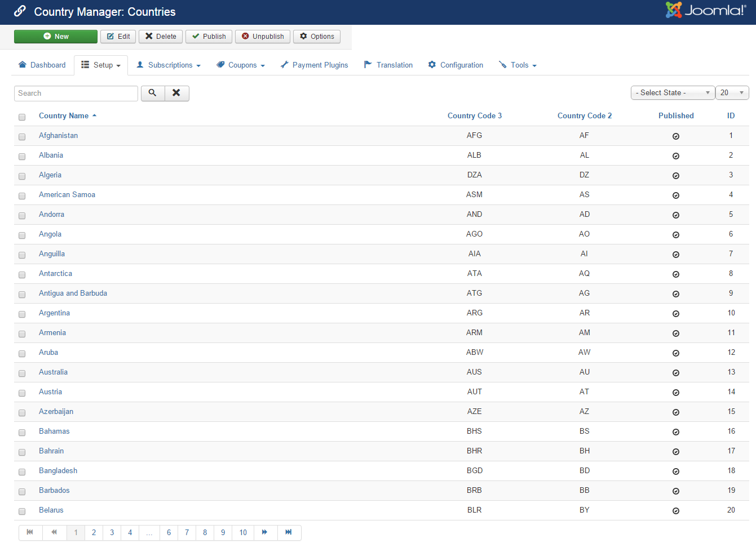Image resolution: width=756 pixels, height=543 pixels.
Task: Open the Dashboard tab
Action: [x=42, y=65]
